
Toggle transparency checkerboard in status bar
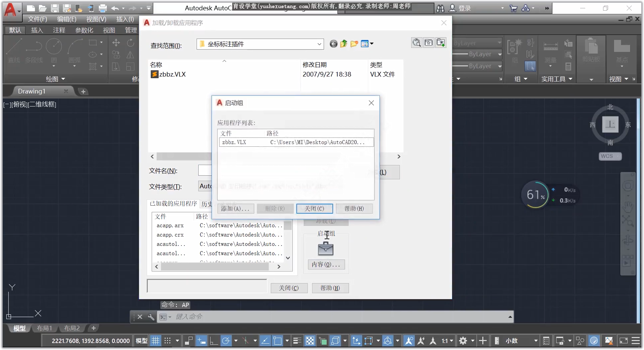pyautogui.click(x=310, y=341)
